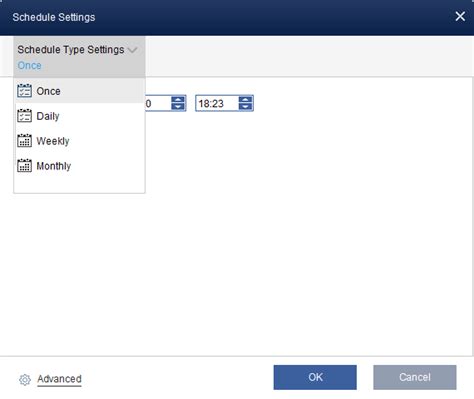Decrease the 18:23 time value
This screenshot has height=399, width=474.
click(246, 107)
